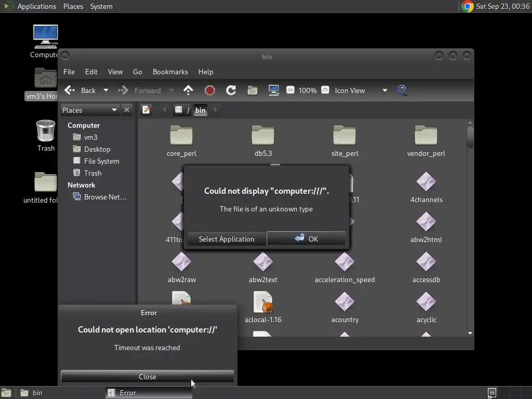Screen dimensions: 532x399
Task: Click Select Application in the dialog
Action: 227,239
